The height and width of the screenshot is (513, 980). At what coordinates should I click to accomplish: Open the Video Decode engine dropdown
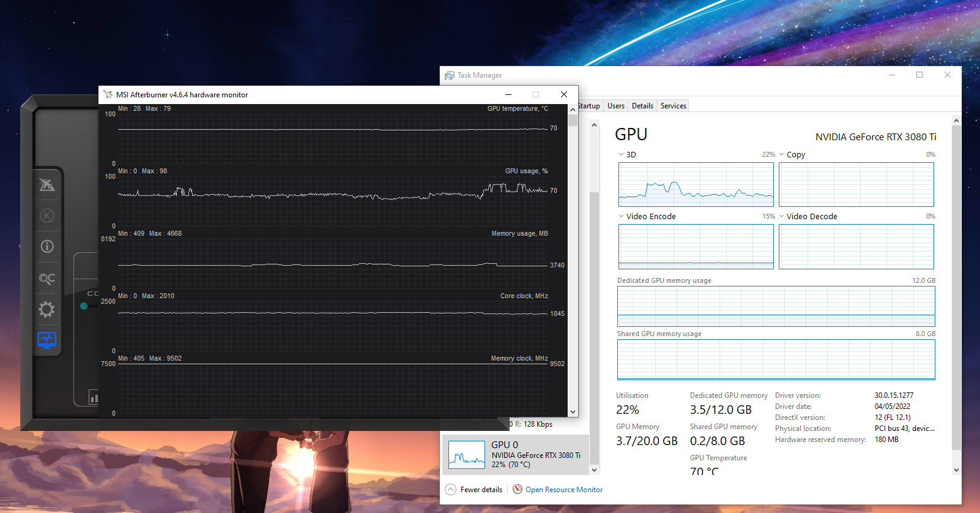pos(782,217)
